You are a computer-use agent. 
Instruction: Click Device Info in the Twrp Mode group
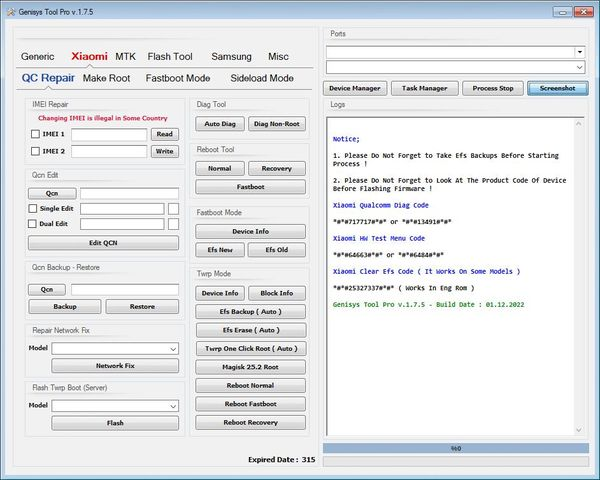click(220, 293)
